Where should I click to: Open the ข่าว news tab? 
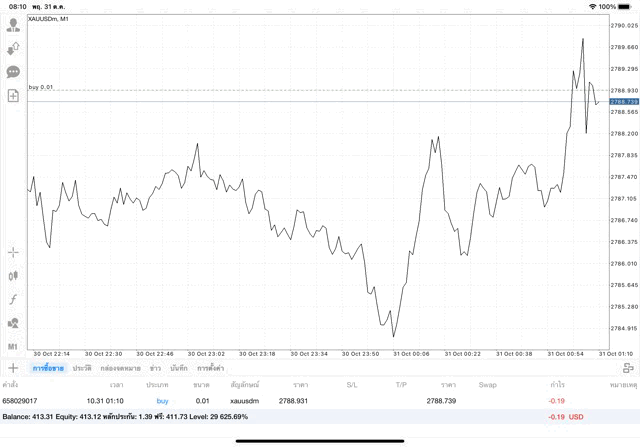coord(155,369)
